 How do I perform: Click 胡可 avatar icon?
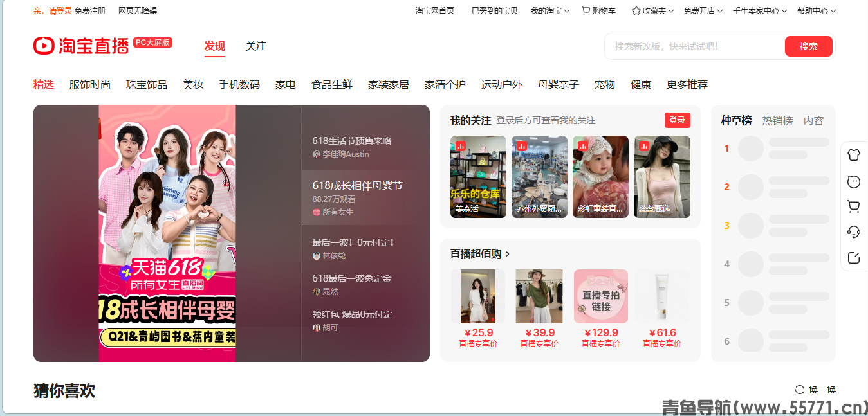tap(316, 328)
